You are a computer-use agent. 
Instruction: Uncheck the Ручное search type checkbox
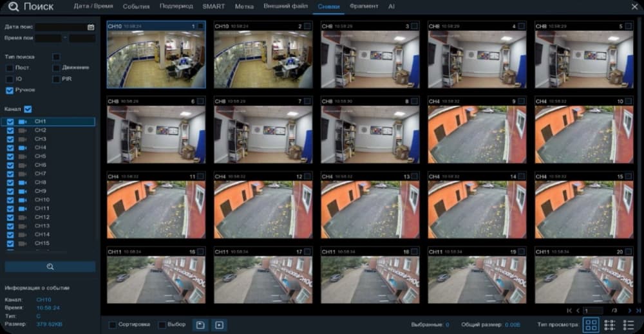coord(10,90)
